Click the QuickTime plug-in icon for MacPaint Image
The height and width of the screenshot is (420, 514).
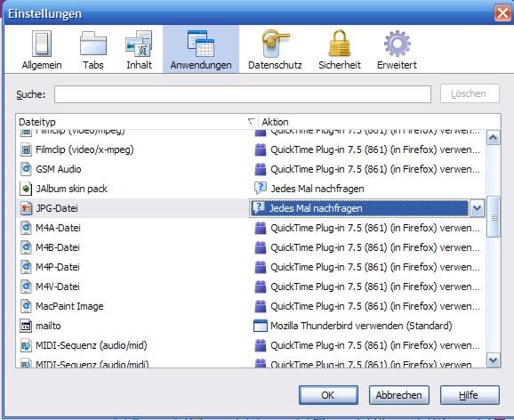point(261,306)
